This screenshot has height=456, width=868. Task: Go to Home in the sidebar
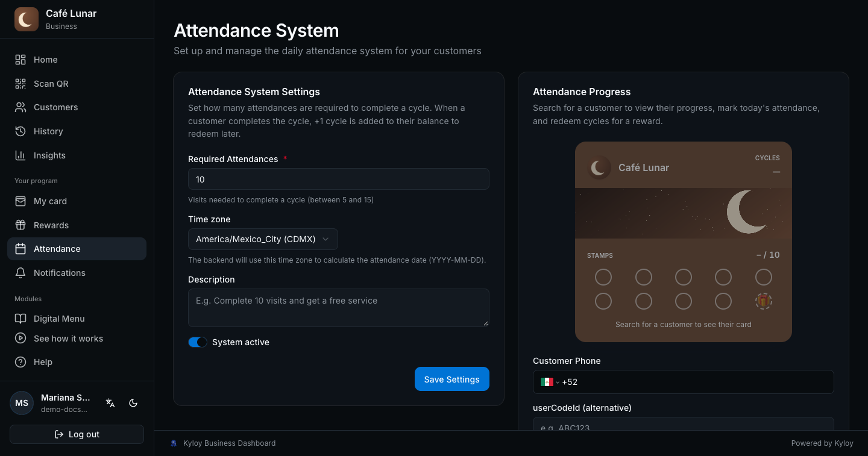point(77,60)
